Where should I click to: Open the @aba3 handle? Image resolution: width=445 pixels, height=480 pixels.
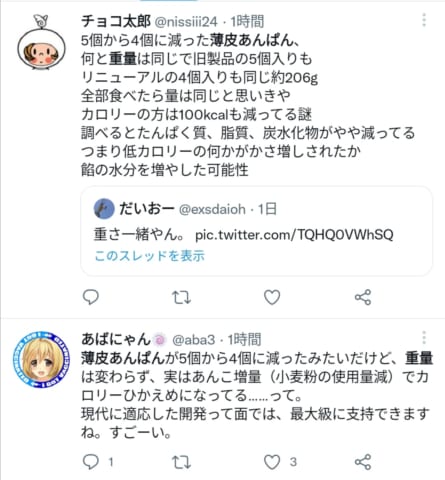(x=194, y=340)
